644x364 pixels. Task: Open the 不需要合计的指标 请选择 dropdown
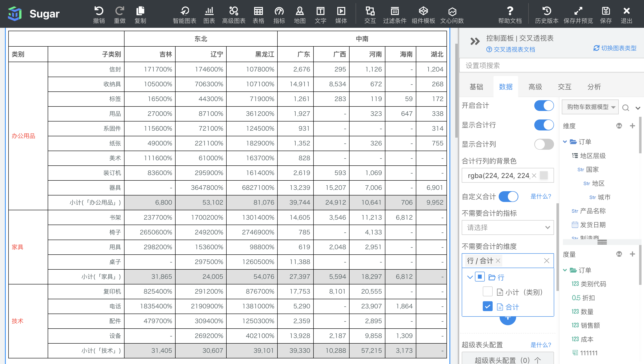tap(507, 227)
